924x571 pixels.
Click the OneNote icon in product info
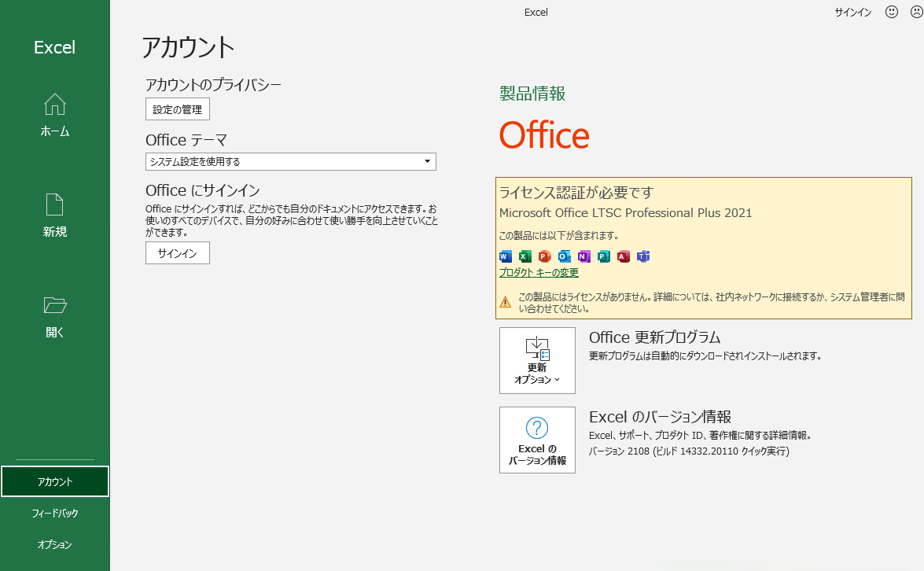pos(584,256)
